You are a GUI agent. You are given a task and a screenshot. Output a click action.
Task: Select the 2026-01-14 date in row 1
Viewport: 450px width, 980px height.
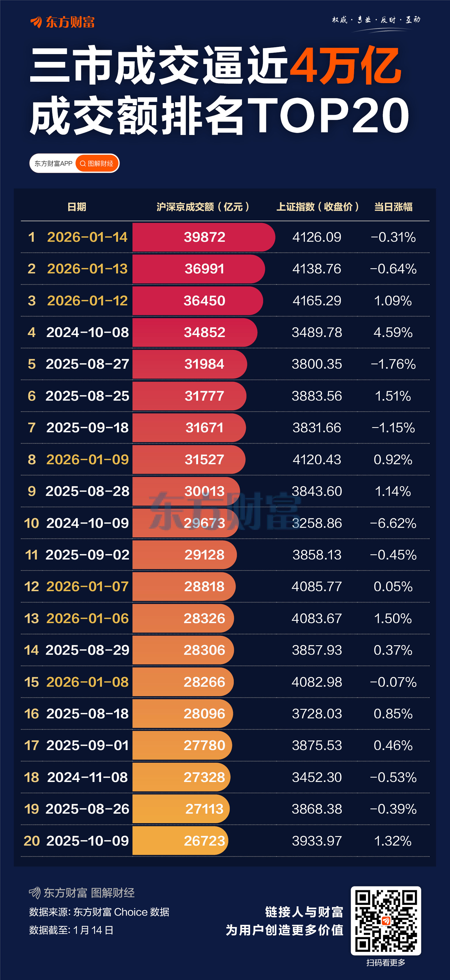[87, 237]
